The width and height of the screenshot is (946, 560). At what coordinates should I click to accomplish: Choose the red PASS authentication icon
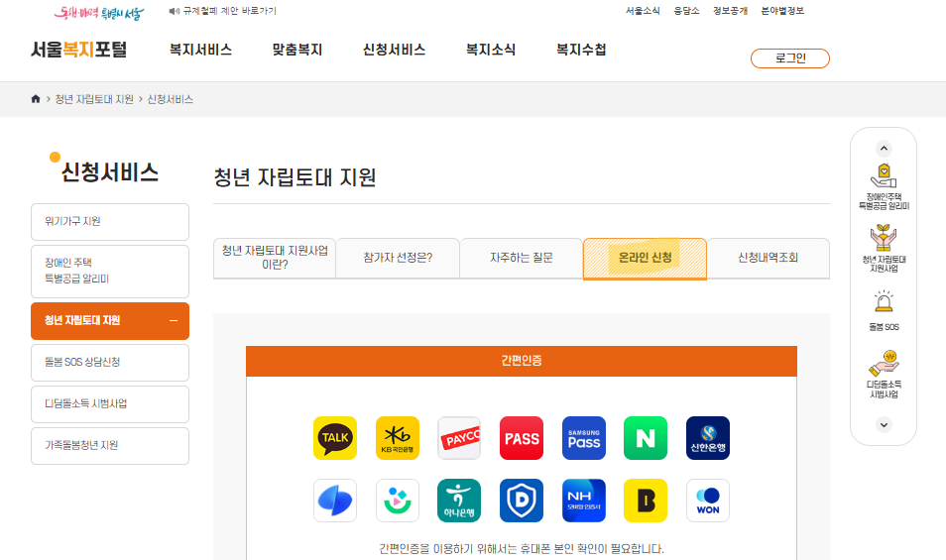tap(522, 438)
